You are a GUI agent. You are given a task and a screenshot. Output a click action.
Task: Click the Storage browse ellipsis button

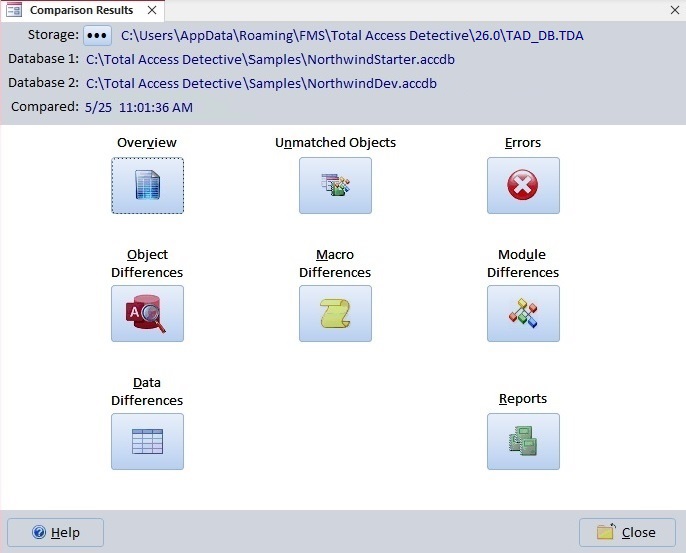tap(97, 35)
